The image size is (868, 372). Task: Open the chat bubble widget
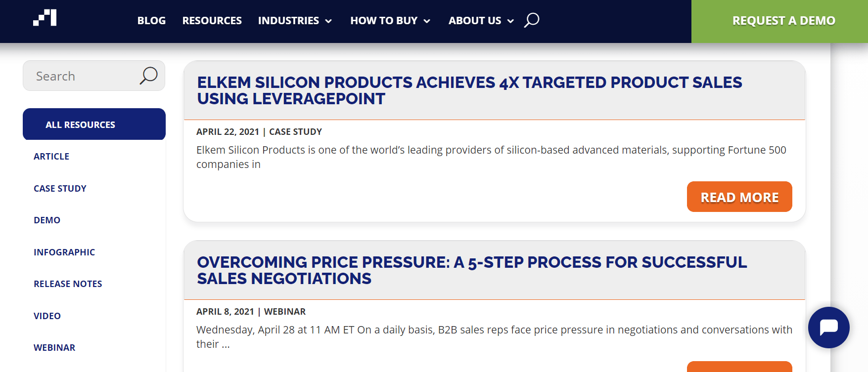[828, 328]
